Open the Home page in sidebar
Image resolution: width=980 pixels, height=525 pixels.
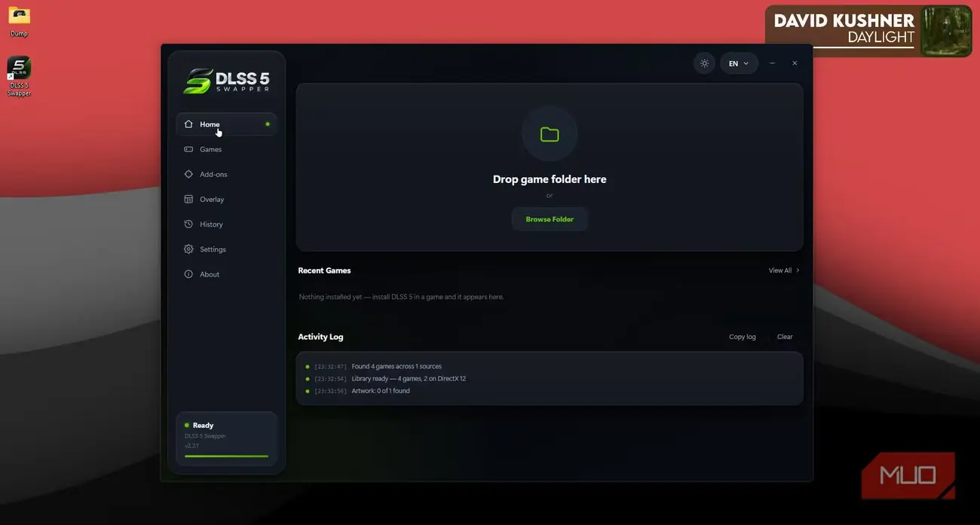(x=226, y=124)
